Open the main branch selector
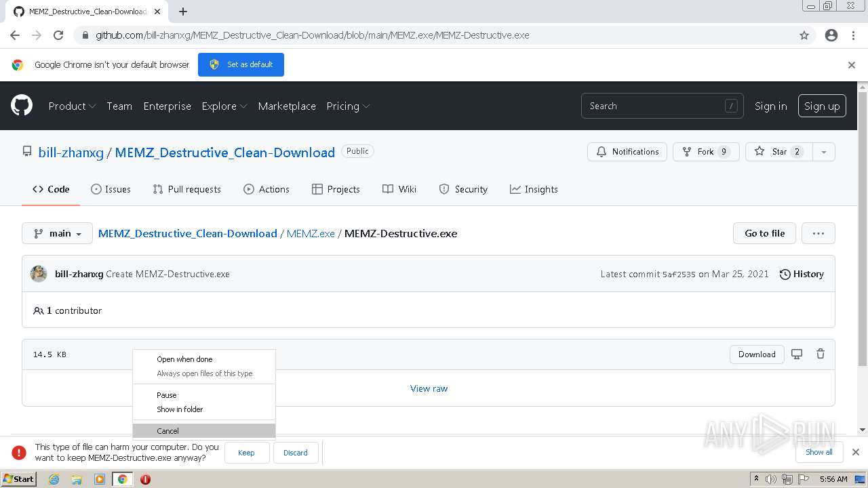The image size is (868, 488). (x=58, y=233)
